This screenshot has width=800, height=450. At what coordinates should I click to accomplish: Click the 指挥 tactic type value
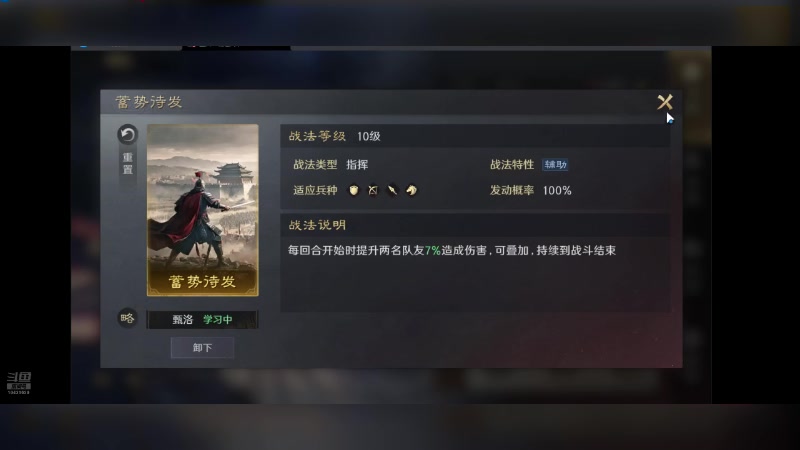point(357,165)
